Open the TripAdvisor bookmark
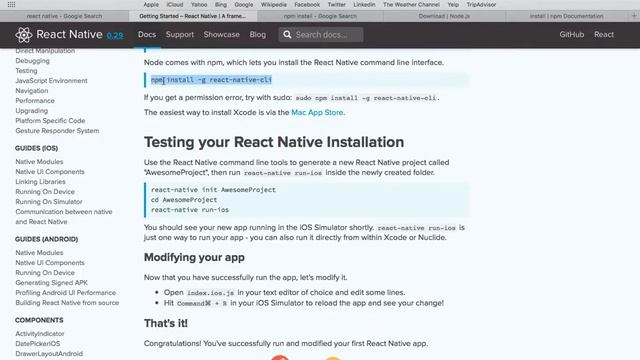Viewport: 640px width, 360px height. pyautogui.click(x=481, y=4)
